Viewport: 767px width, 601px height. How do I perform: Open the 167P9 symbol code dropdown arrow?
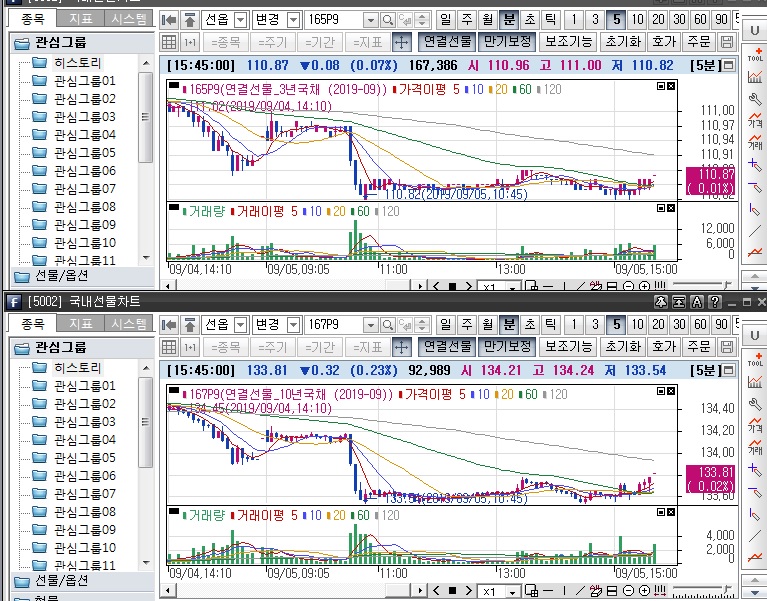point(370,325)
